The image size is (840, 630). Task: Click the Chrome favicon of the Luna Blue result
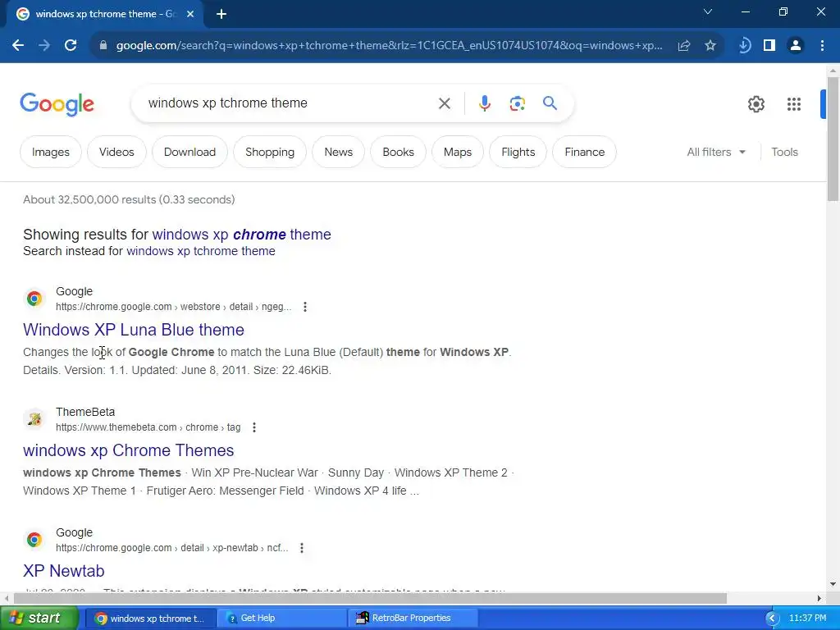click(34, 299)
